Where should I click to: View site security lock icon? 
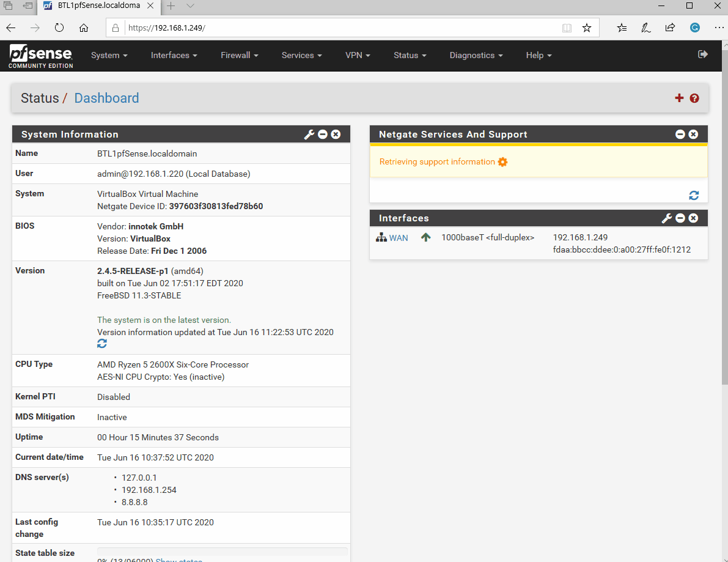tap(116, 28)
